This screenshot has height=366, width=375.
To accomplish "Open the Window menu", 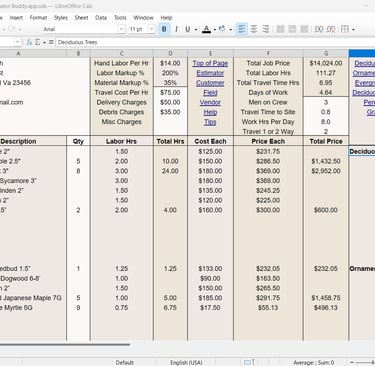I will 143,18.
